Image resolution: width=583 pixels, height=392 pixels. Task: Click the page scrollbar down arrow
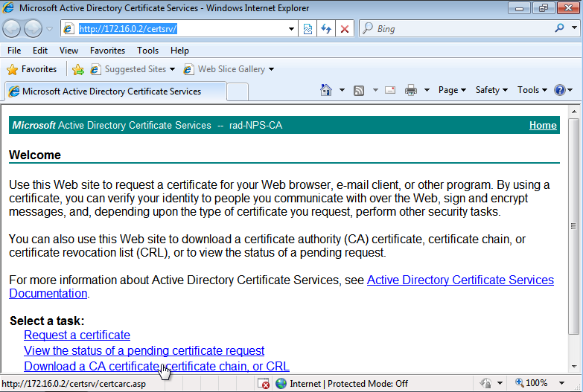574,367
